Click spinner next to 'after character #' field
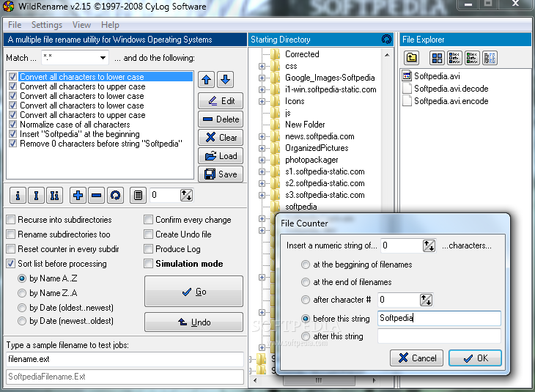The height and width of the screenshot is (392, 535). pos(426,300)
